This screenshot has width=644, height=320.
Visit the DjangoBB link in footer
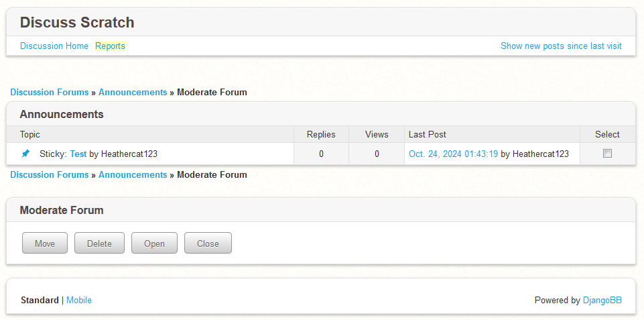point(602,301)
